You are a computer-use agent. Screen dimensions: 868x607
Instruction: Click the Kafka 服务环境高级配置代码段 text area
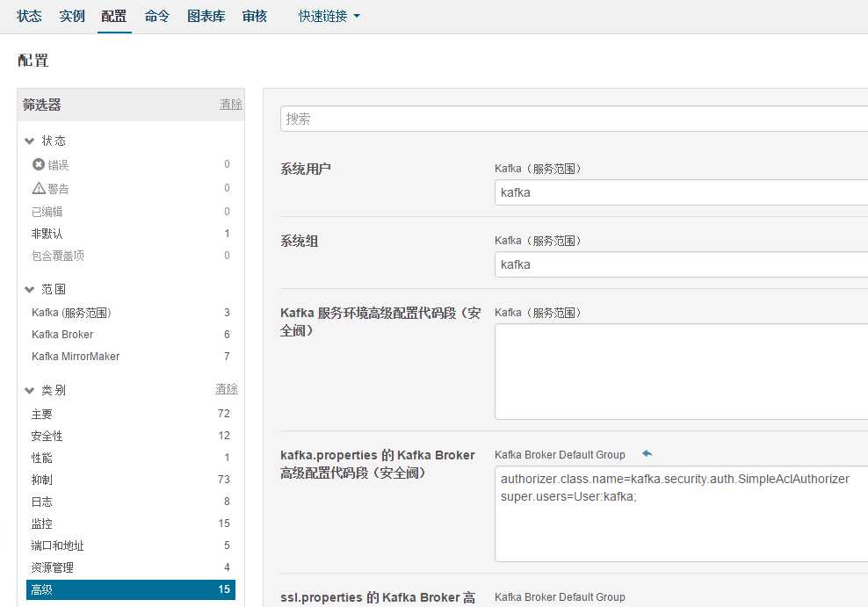(x=682, y=372)
